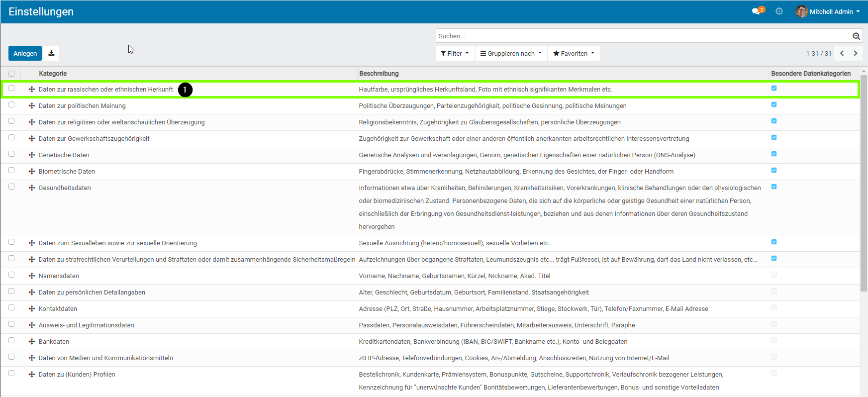Open the Namensdaten record

(59, 276)
